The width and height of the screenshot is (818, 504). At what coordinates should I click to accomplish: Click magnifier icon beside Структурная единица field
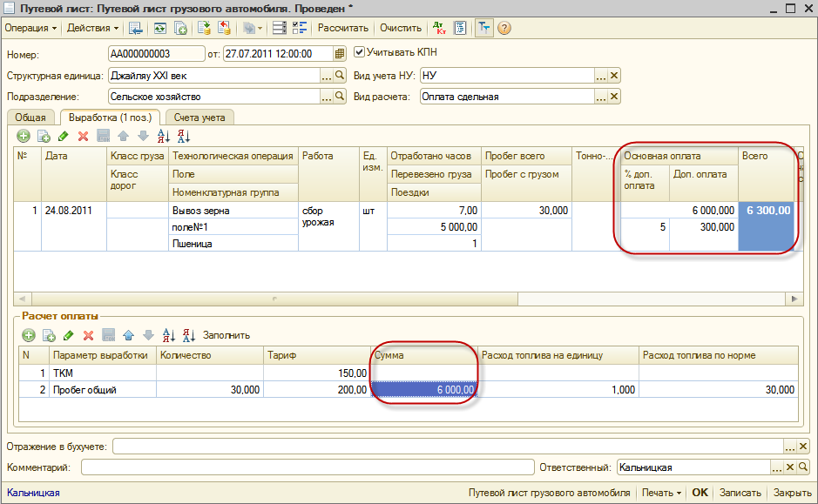coord(341,76)
